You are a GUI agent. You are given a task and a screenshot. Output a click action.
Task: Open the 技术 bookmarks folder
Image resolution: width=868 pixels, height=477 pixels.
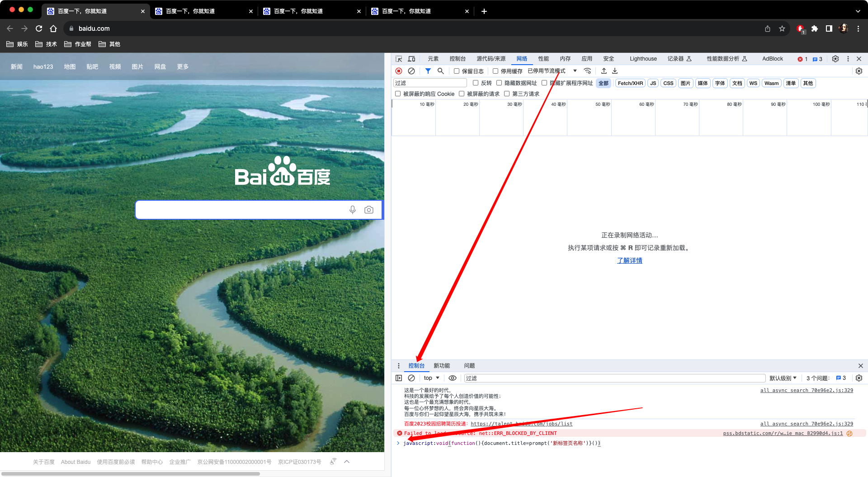(x=46, y=44)
